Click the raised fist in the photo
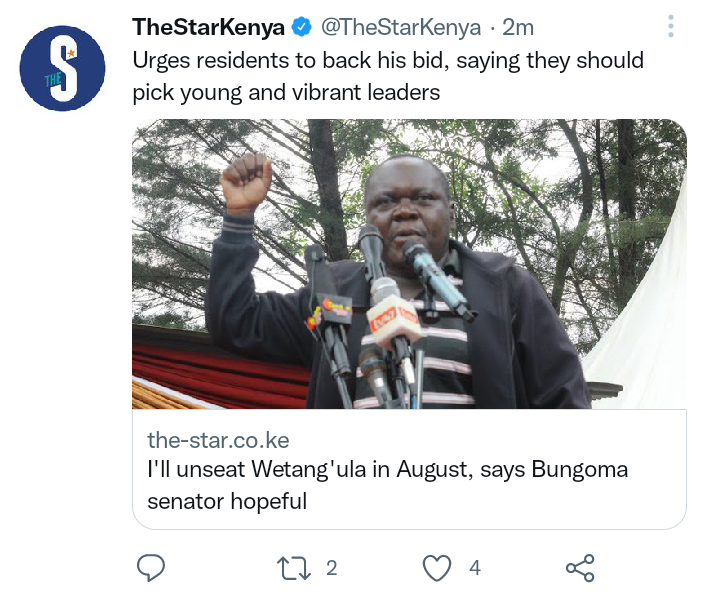Screen dimensions: 708x600 coord(246,183)
